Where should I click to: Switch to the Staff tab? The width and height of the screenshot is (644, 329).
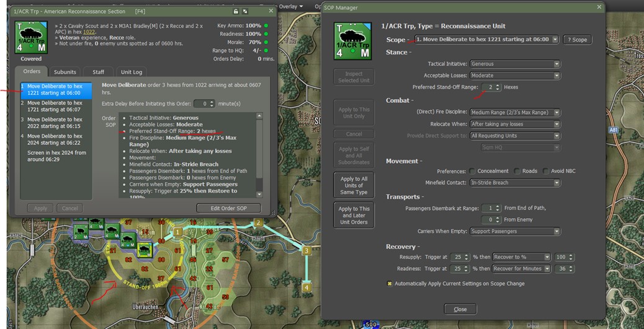click(98, 72)
